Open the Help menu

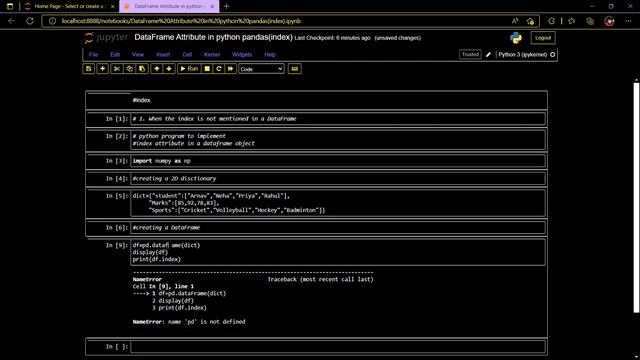(x=270, y=55)
